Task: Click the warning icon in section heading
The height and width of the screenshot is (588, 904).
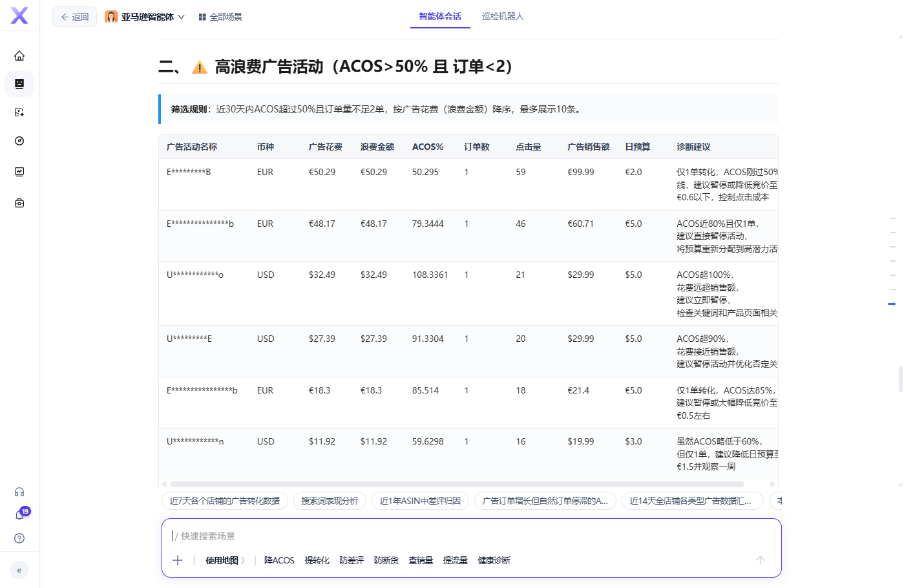Action: (200, 67)
